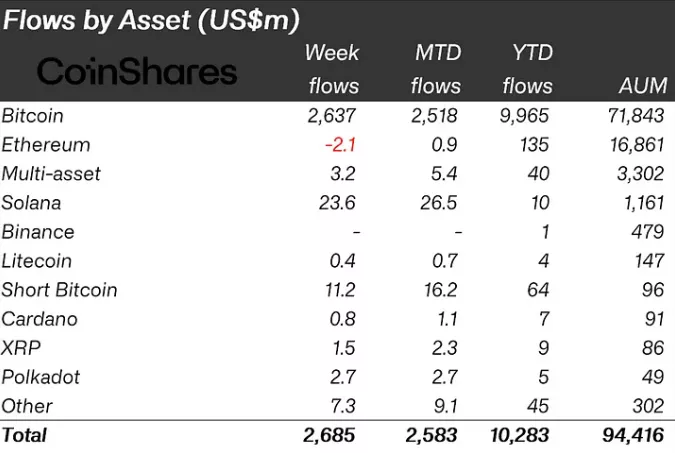Image resolution: width=675 pixels, height=453 pixels.
Task: Select the YTD flows column header
Action: click(527, 69)
